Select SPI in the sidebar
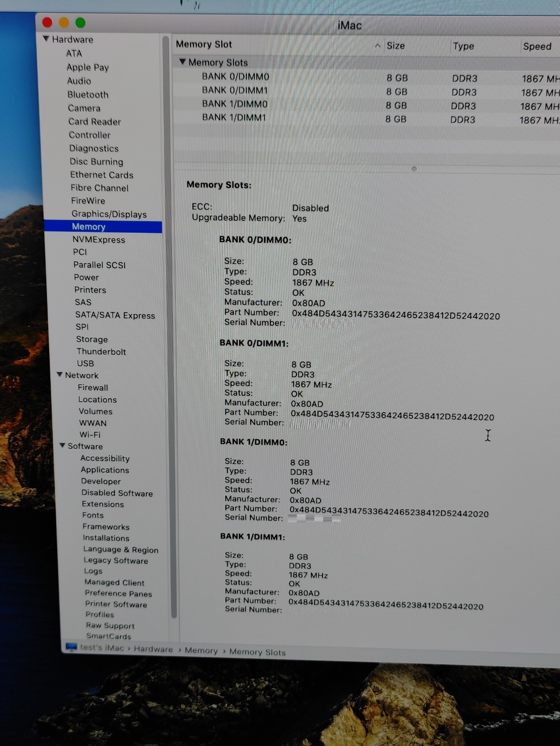 click(x=82, y=327)
